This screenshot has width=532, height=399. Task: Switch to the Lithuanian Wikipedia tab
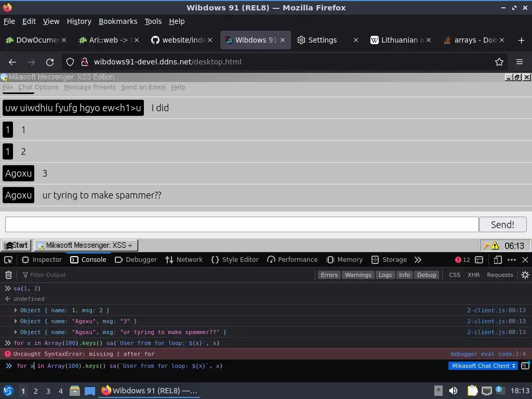click(400, 41)
